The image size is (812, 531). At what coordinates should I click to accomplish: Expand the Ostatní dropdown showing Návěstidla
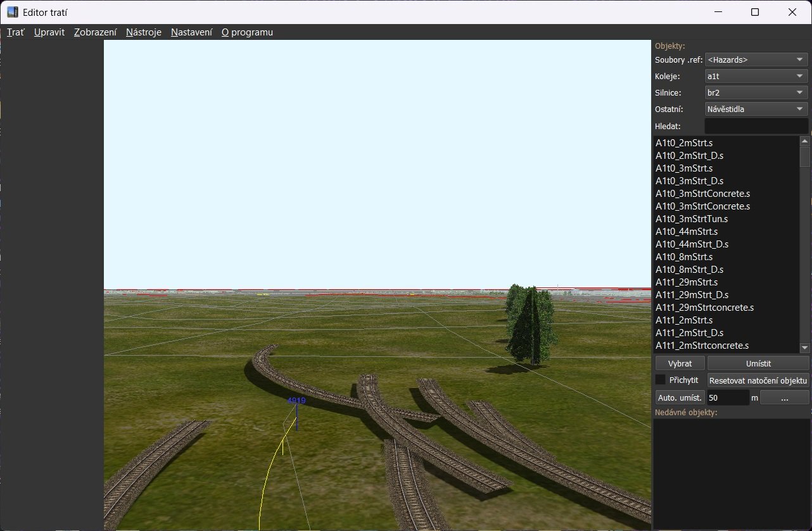pyautogui.click(x=756, y=109)
